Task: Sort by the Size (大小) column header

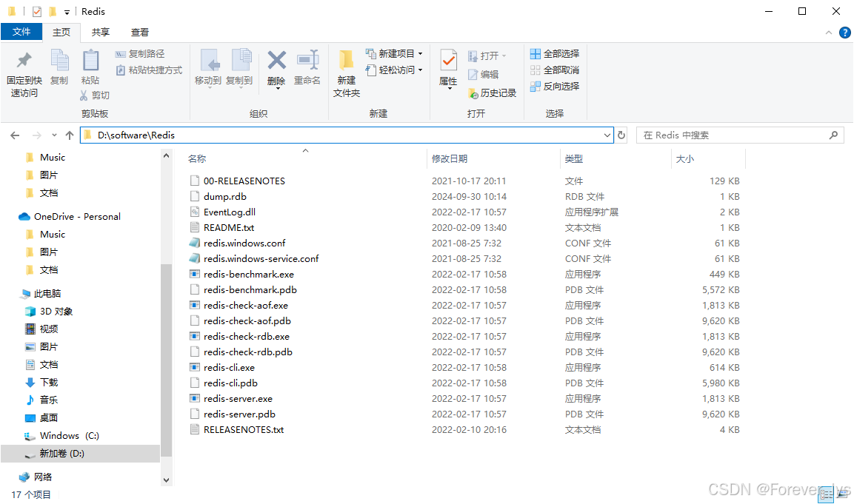Action: tap(684, 159)
